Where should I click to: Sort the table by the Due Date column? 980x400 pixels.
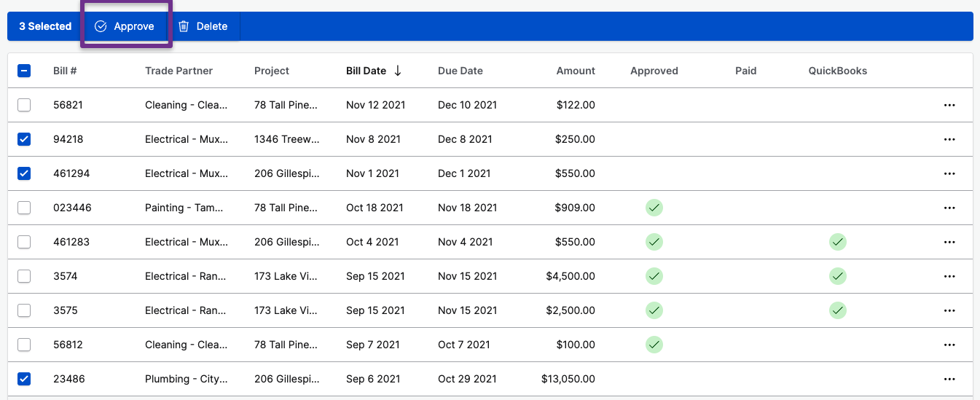[x=460, y=71]
